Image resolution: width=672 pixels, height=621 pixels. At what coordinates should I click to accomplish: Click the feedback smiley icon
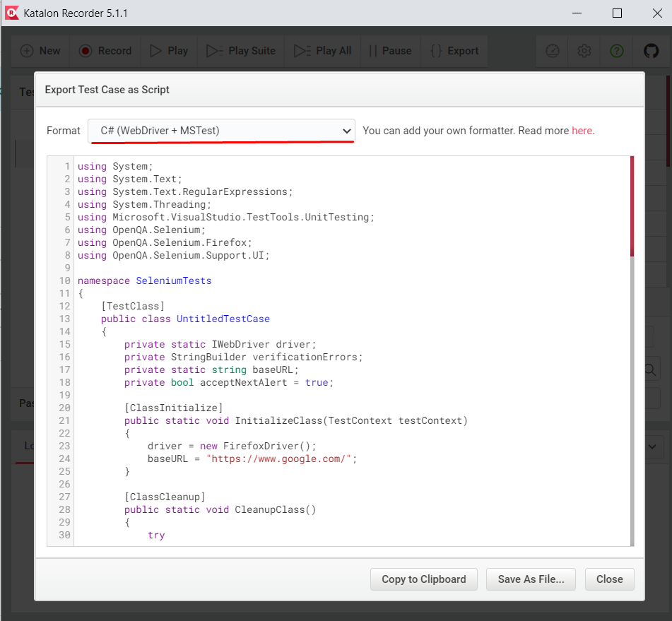(x=552, y=51)
